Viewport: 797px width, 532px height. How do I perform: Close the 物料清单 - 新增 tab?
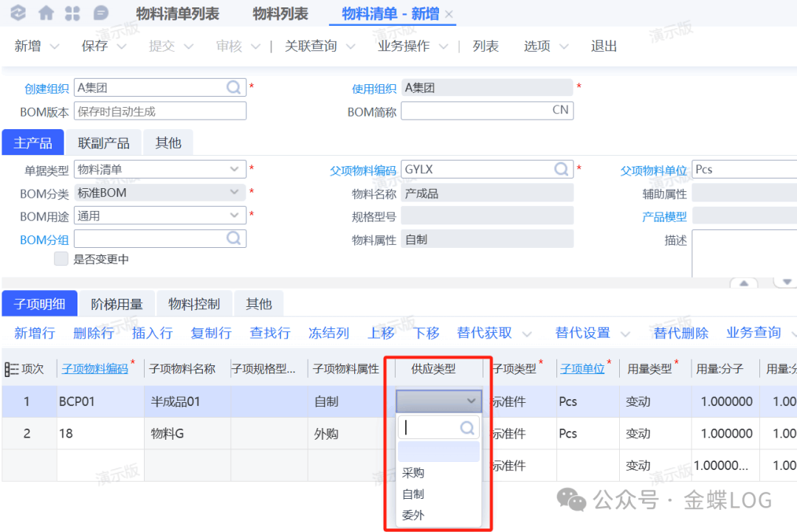coord(449,15)
